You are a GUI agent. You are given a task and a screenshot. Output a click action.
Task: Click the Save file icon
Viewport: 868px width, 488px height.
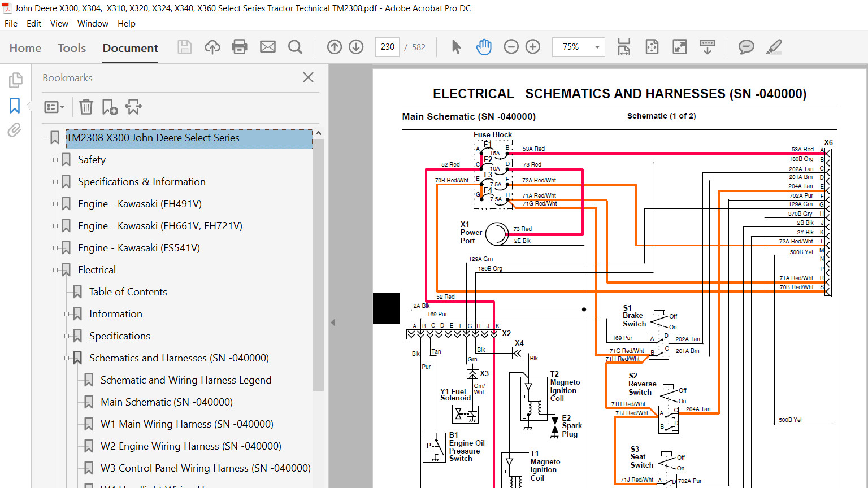click(x=185, y=47)
